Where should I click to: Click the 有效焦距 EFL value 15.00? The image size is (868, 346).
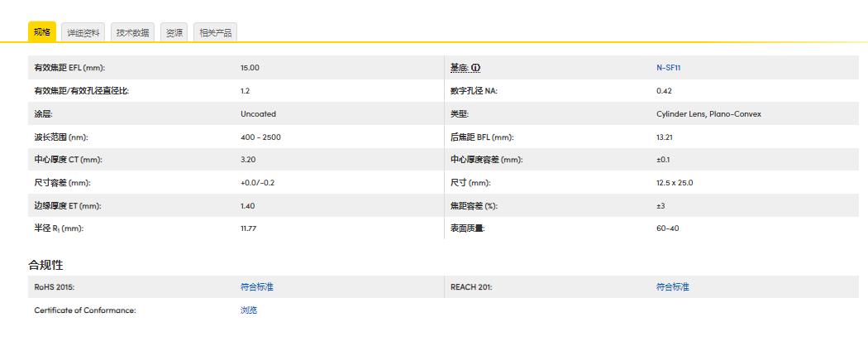(250, 68)
